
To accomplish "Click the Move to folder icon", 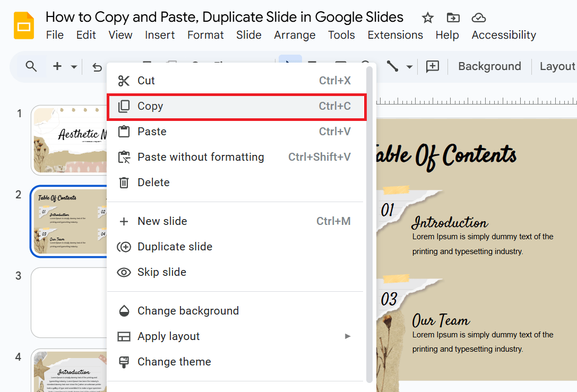I will click(x=453, y=18).
